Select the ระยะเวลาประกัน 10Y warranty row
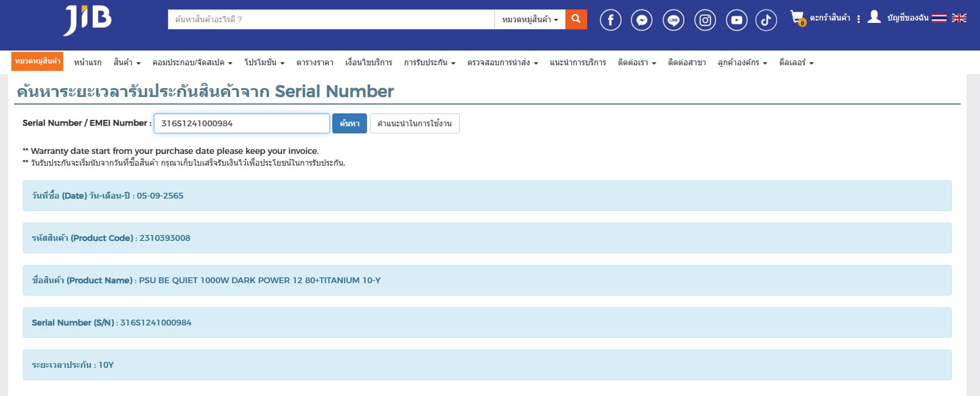 487,365
